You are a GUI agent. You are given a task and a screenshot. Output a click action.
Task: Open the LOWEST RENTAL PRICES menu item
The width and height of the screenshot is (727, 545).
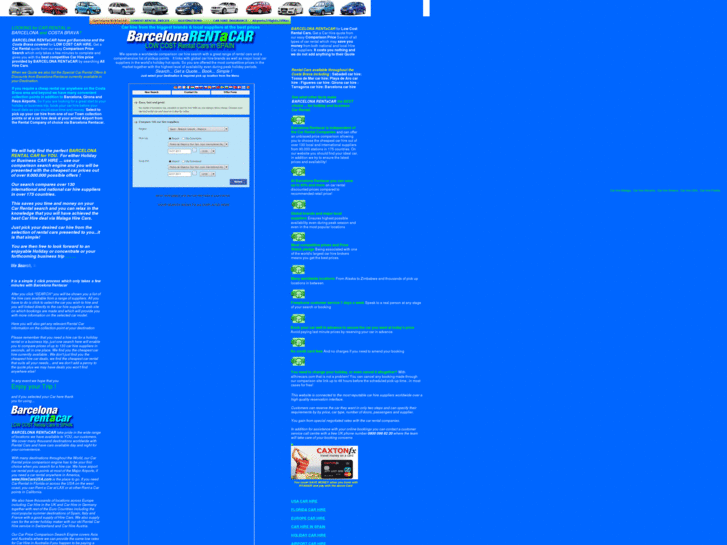pos(150,21)
